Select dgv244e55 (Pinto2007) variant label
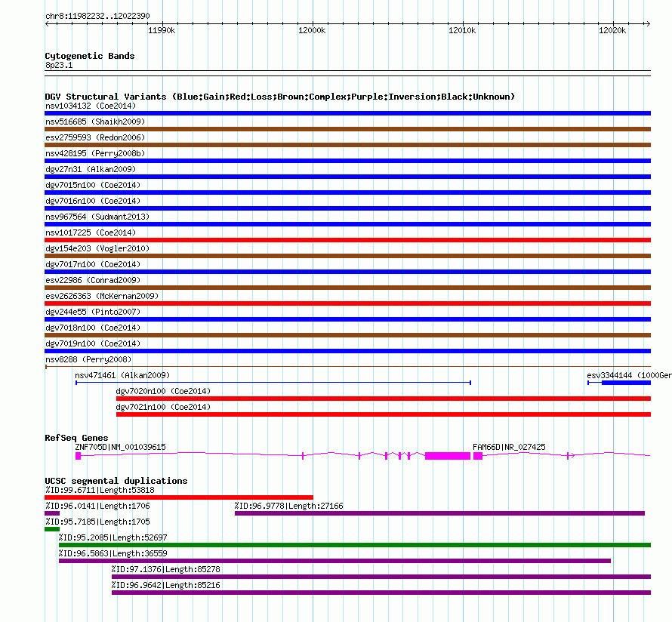This screenshot has width=672, height=622. tap(93, 312)
